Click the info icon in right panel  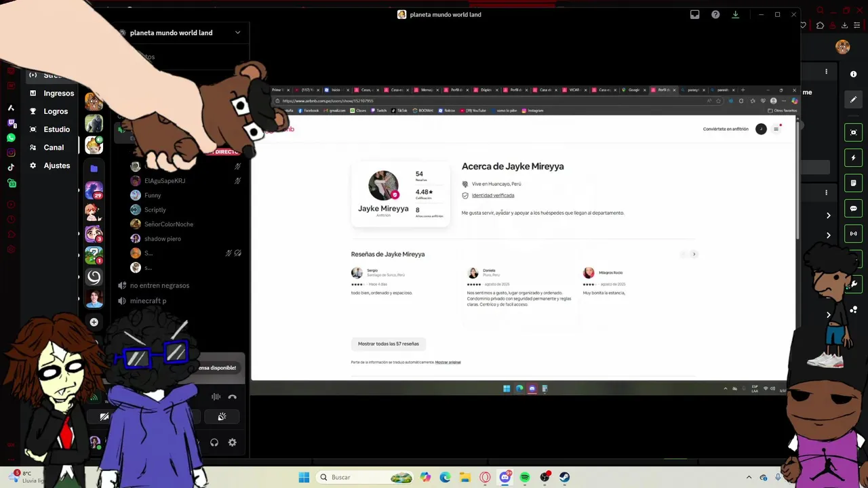pos(853,74)
